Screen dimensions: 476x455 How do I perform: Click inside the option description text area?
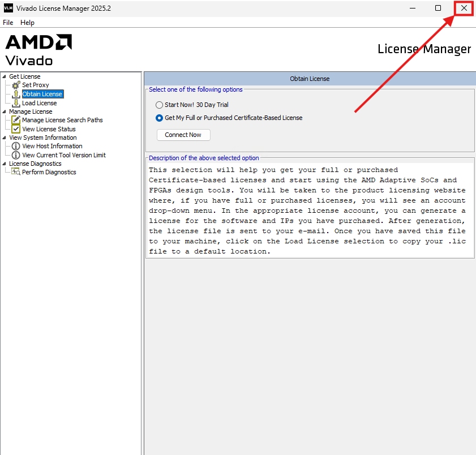310,211
